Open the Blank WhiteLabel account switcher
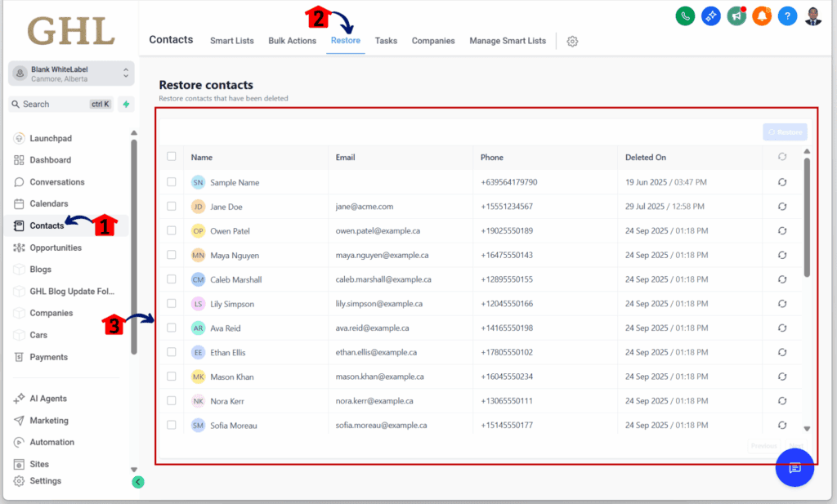The height and width of the screenshot is (504, 837). (72, 73)
